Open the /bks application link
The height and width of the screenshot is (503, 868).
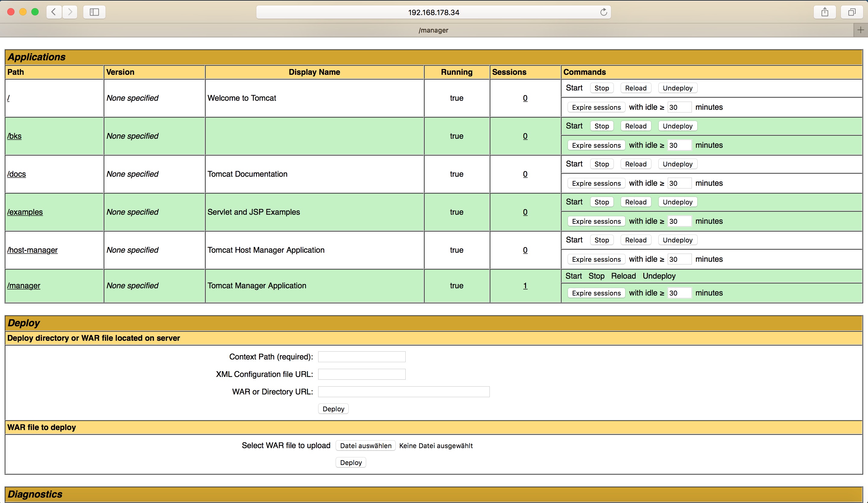pyautogui.click(x=14, y=136)
